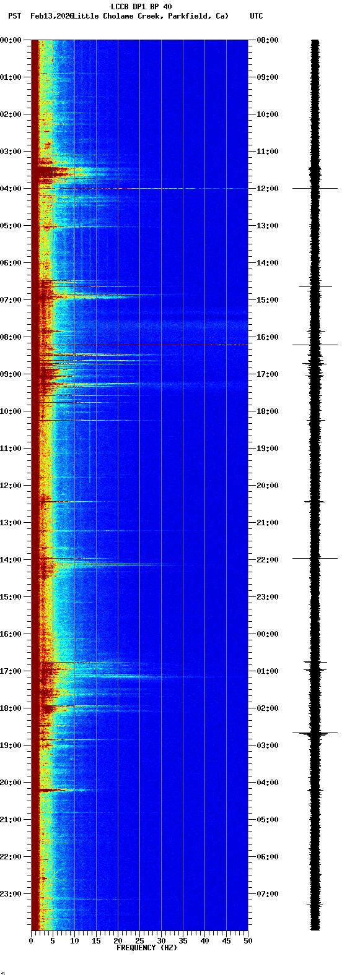Image resolution: width=342 pixels, height=980 pixels.
Task: Click the 15:00 UTC time label
Action: click(x=268, y=300)
